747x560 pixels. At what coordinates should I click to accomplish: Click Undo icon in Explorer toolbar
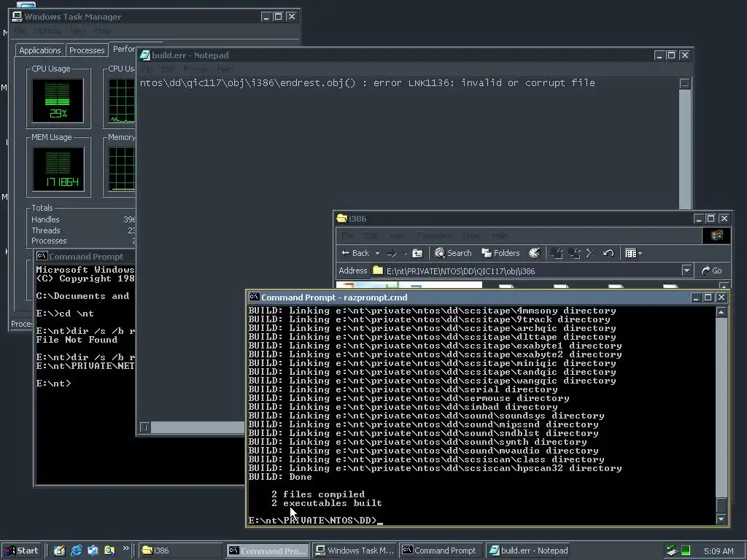[608, 253]
